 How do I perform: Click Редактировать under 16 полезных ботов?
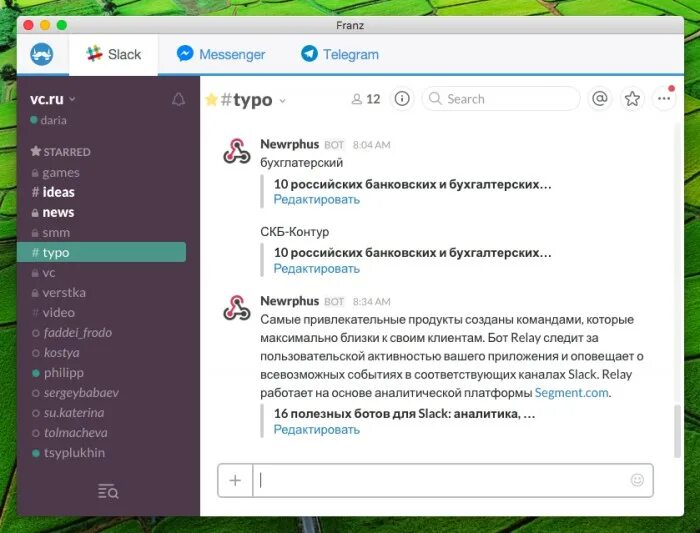point(317,429)
